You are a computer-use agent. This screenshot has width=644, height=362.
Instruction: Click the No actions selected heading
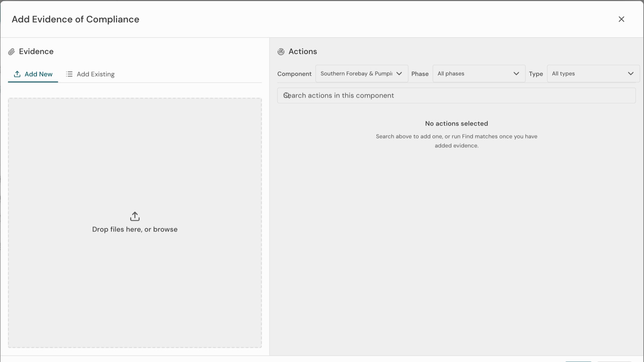tap(456, 124)
